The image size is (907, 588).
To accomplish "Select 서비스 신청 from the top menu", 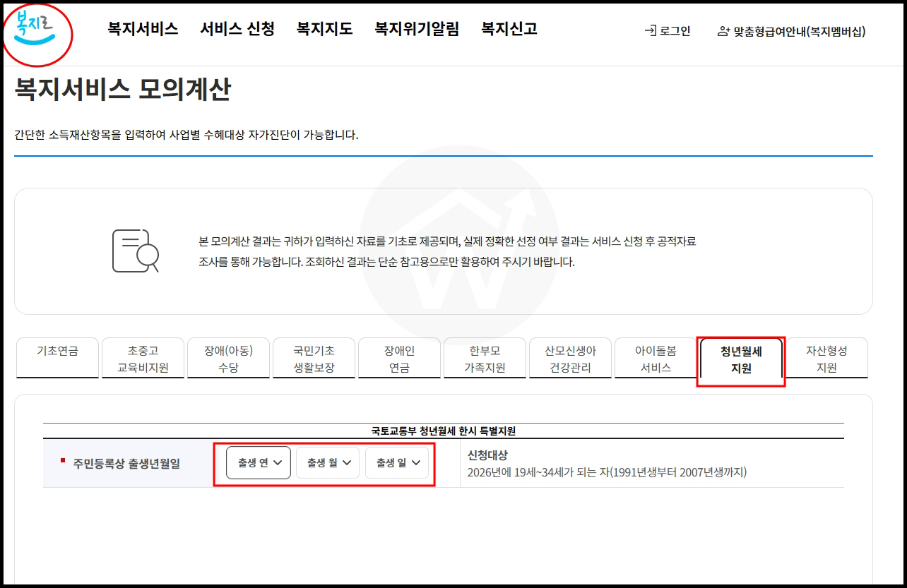I will click(238, 29).
